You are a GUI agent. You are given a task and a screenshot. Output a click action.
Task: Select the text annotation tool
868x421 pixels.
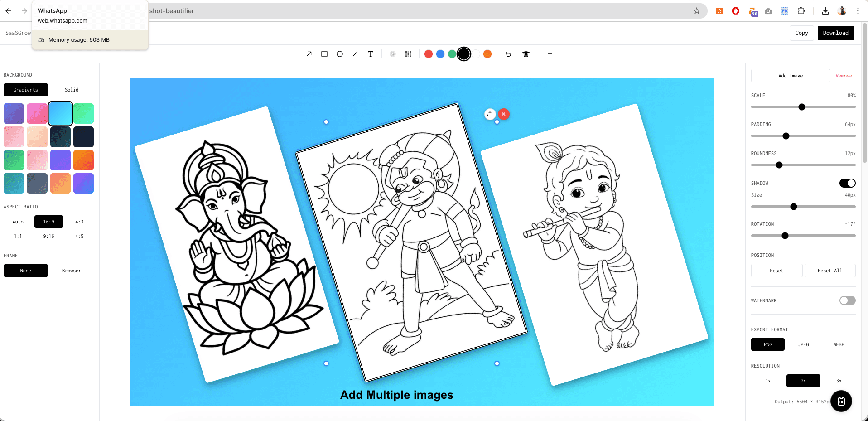tap(371, 54)
